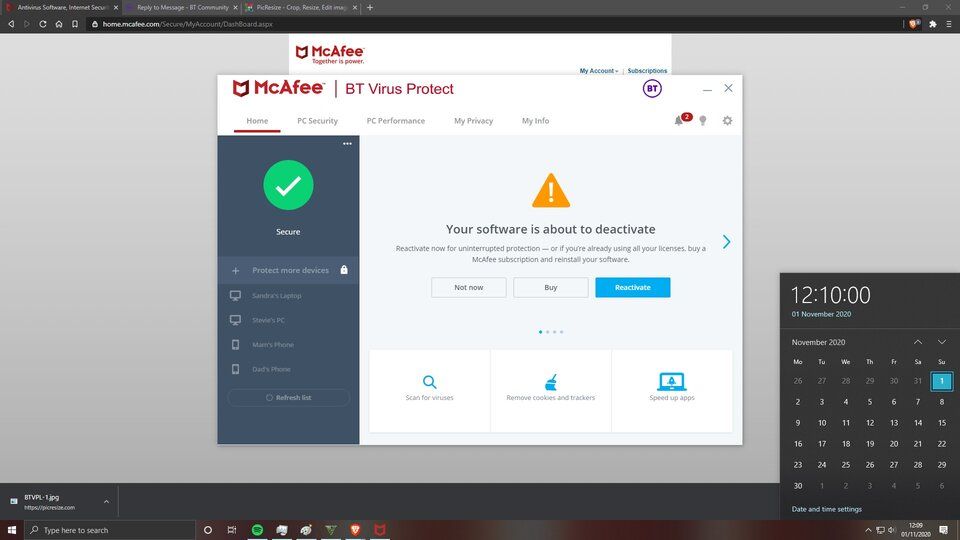
Task: Click the Not now button
Action: pyautogui.click(x=468, y=287)
